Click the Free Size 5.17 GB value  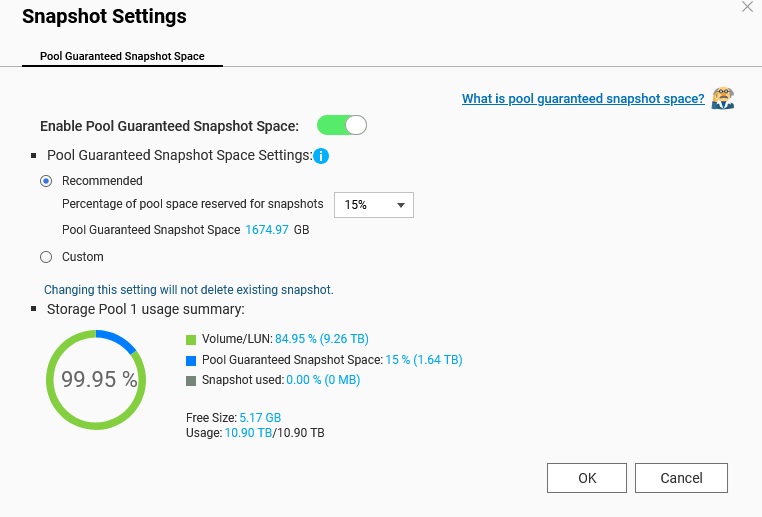click(260, 417)
